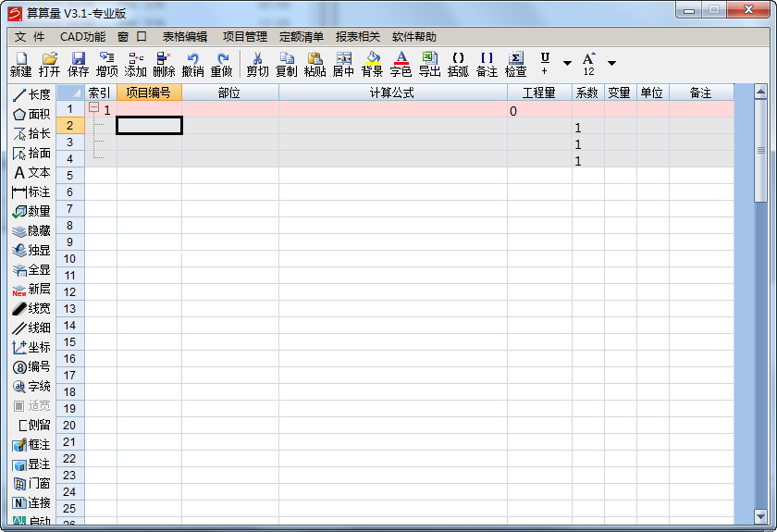777x532 pixels.
Task: Select the 长度 length measuring tool
Action: 31,94
